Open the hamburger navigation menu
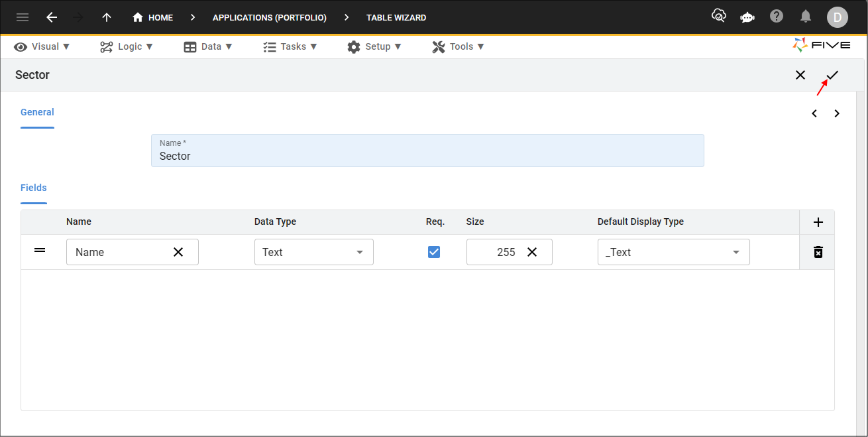Screen dimensions: 868x437 [x=23, y=17]
